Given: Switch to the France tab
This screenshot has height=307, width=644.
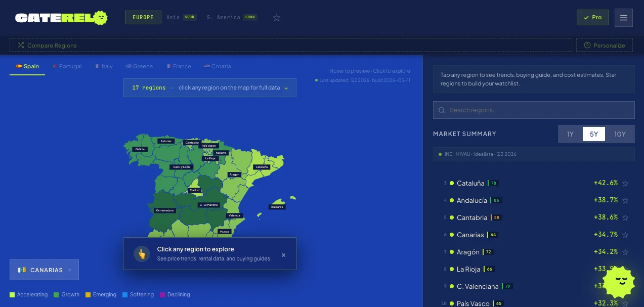Looking at the screenshot, I should click(x=179, y=66).
